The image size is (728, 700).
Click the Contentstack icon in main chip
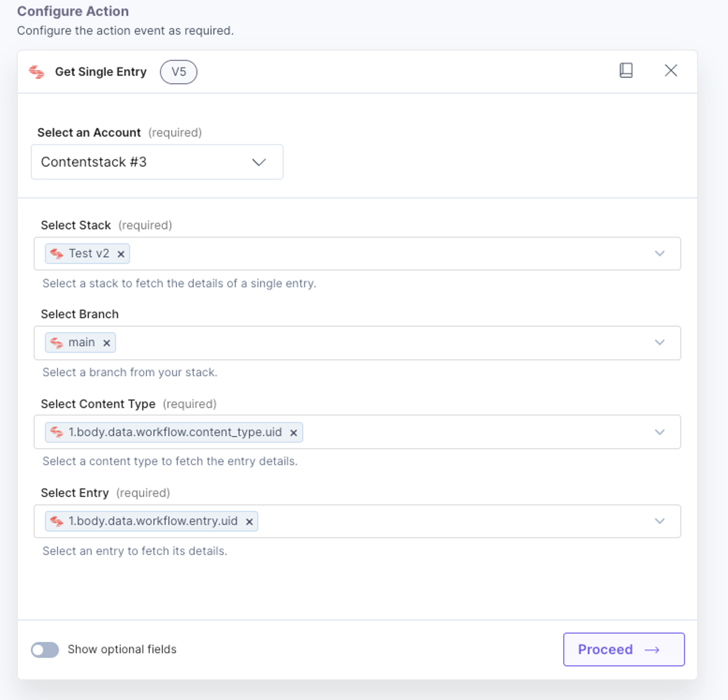pyautogui.click(x=56, y=343)
